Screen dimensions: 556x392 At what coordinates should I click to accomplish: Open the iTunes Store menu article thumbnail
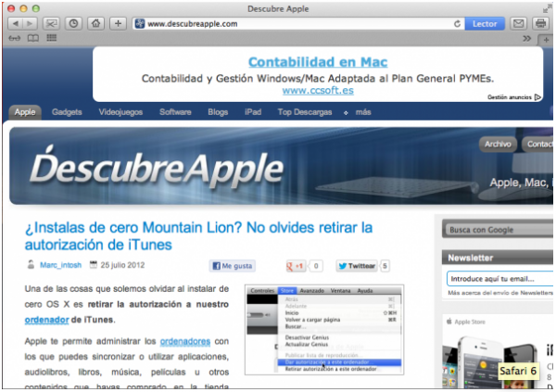click(x=324, y=330)
